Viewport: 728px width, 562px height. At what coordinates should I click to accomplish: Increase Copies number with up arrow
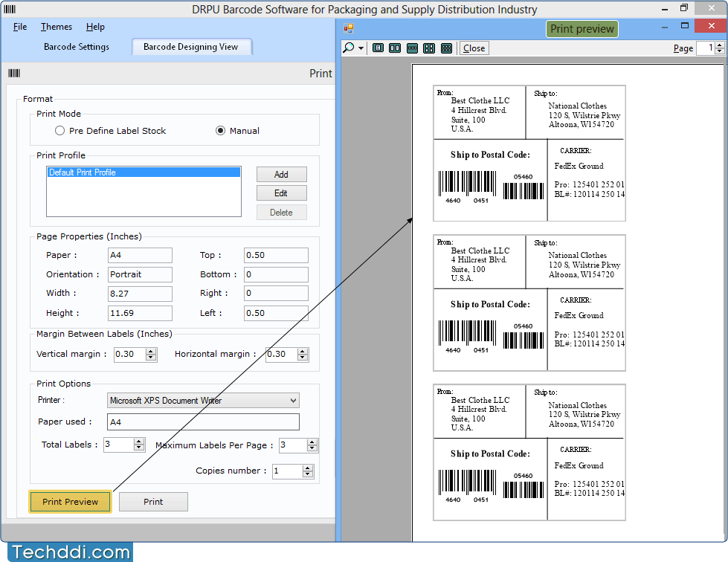click(308, 468)
